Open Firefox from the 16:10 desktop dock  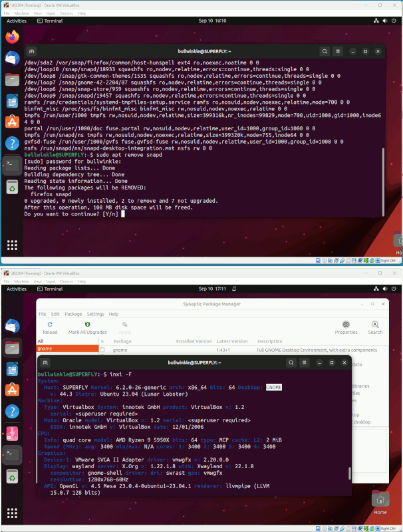click(x=12, y=37)
